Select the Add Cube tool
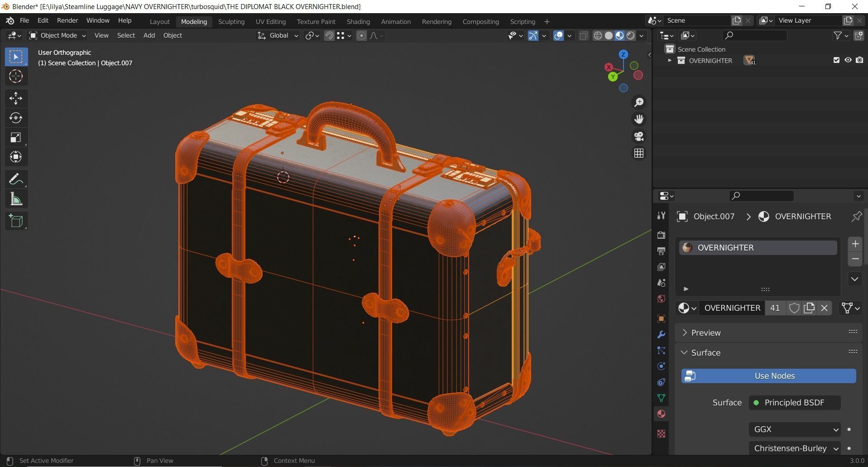Screen dimensions: 868x467 coord(16,221)
